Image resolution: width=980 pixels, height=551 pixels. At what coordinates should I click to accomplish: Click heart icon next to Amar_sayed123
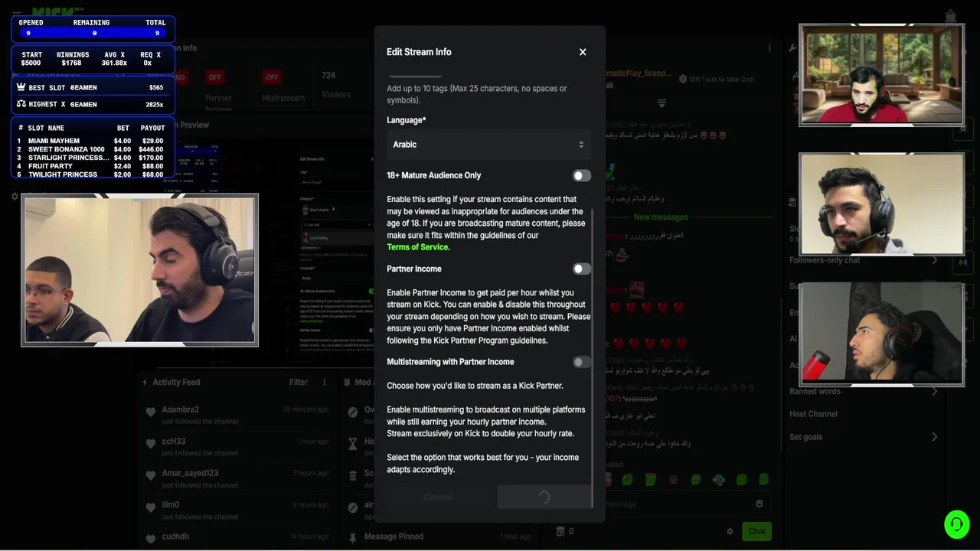click(151, 476)
